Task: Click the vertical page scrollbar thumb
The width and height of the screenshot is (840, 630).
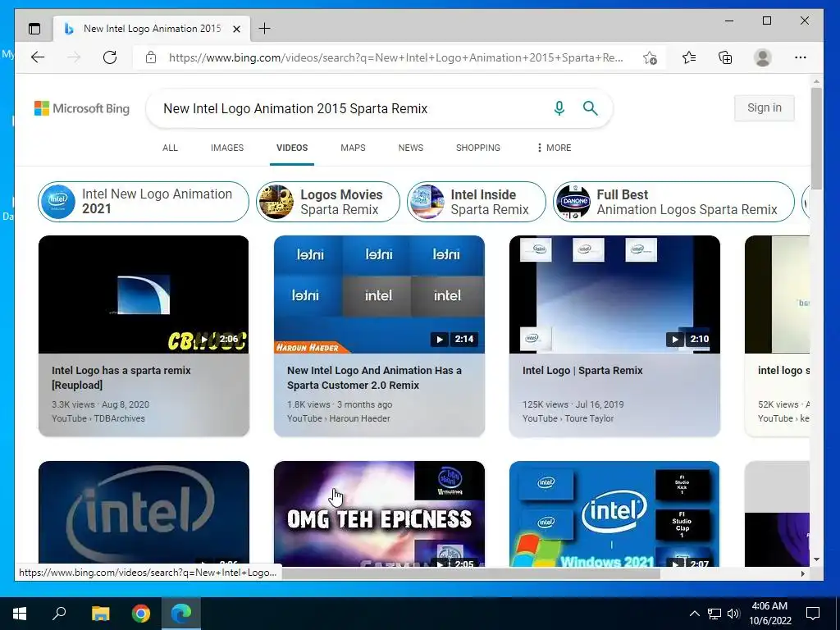Action: tap(816, 138)
